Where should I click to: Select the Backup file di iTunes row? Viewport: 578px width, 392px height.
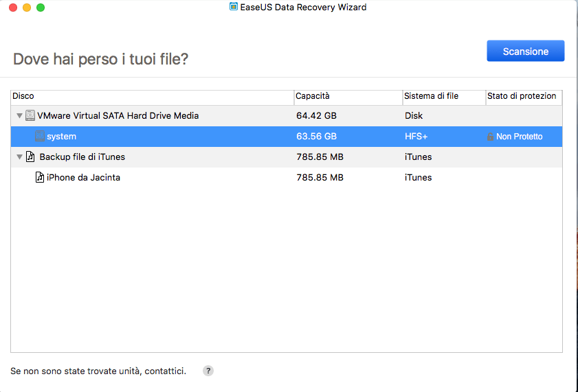pyautogui.click(x=287, y=157)
